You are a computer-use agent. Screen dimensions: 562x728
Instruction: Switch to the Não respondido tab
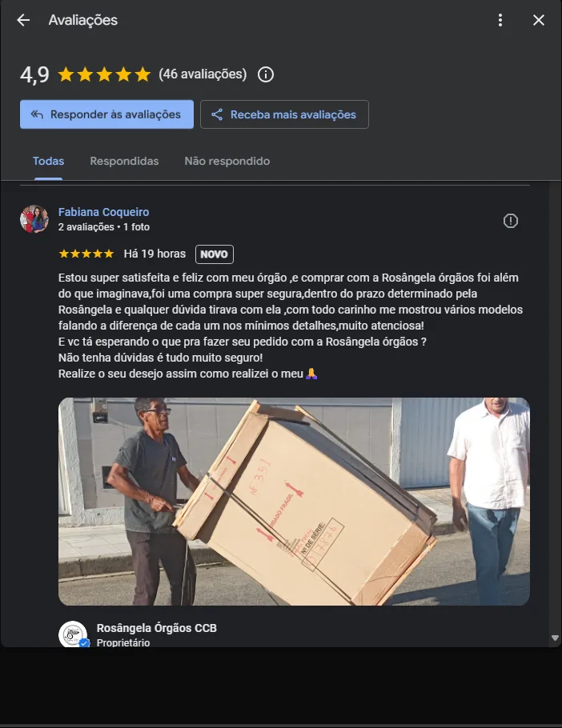point(227,161)
